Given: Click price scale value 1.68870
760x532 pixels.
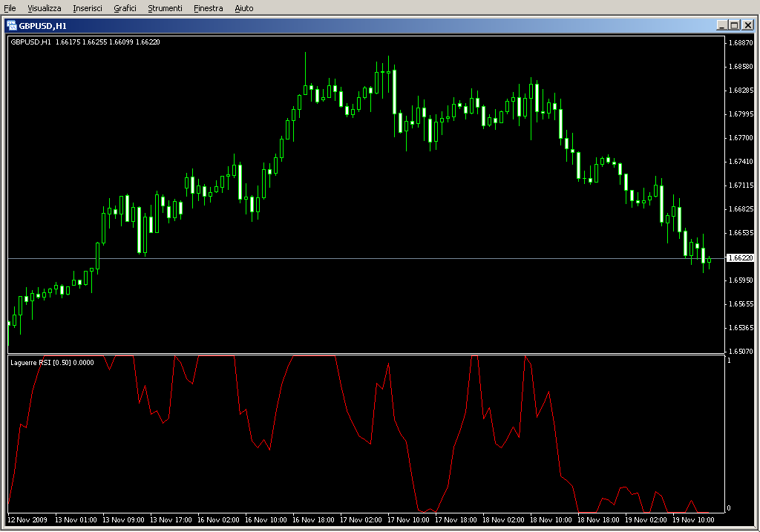Looking at the screenshot, I should coord(741,42).
